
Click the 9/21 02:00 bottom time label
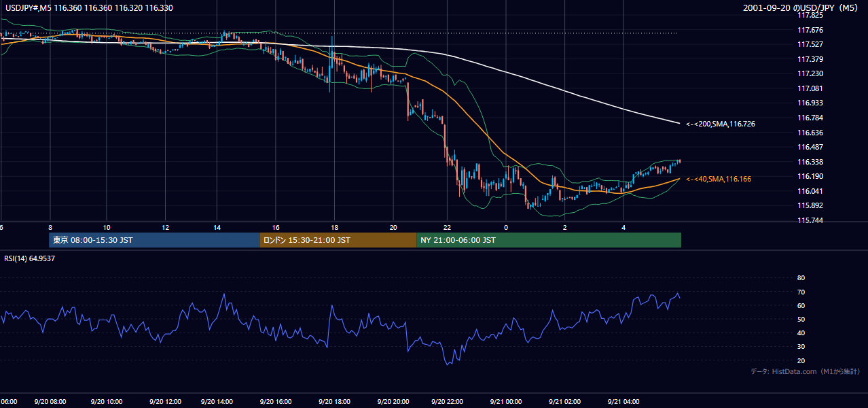[x=565, y=402]
